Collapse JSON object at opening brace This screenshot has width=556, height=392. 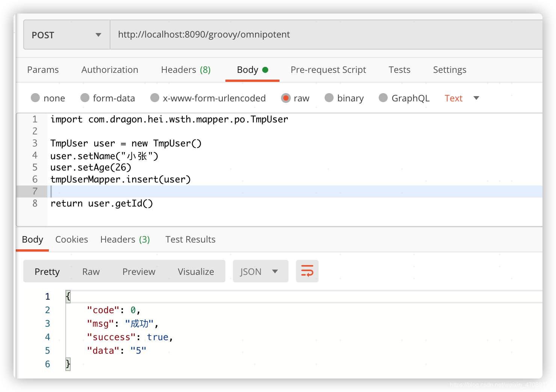point(68,296)
